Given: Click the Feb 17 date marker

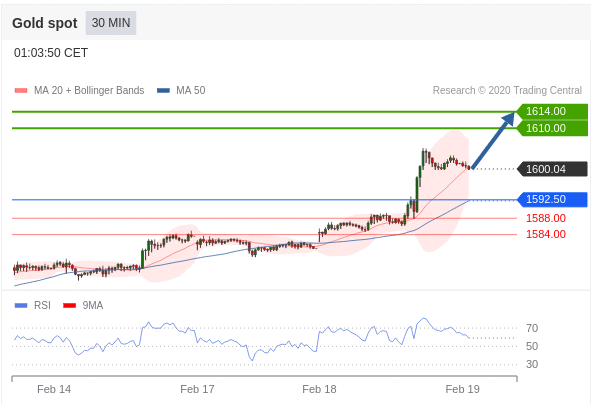Looking at the screenshot, I should pos(197,389).
